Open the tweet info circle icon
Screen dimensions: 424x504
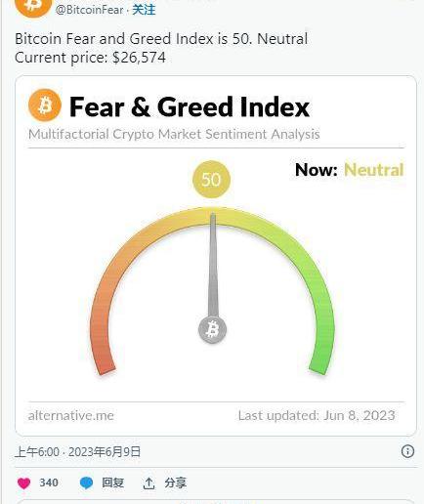click(407, 451)
